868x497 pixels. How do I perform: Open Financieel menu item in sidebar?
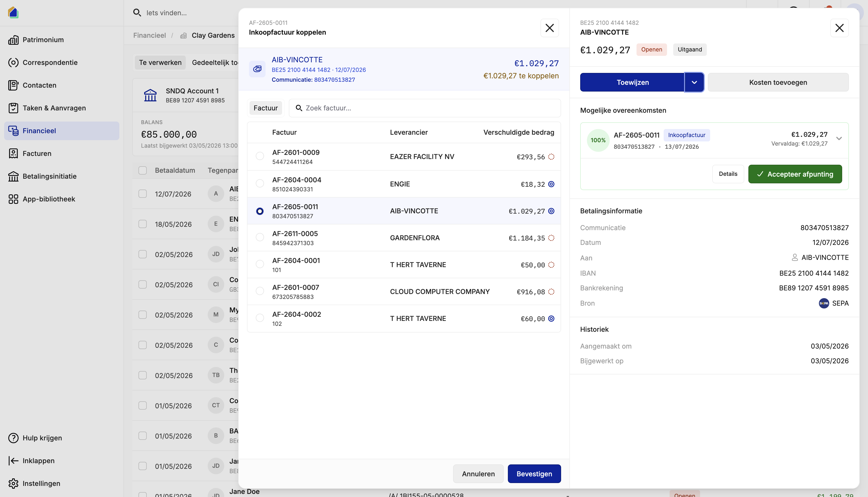62,131
